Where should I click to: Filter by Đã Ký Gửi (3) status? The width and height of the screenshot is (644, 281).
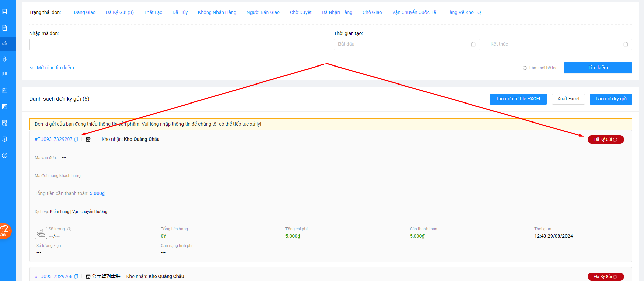tap(120, 12)
